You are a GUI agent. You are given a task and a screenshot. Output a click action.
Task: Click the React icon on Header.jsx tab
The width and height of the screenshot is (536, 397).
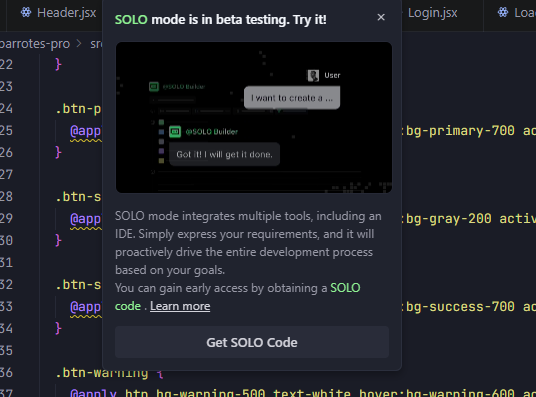point(26,13)
